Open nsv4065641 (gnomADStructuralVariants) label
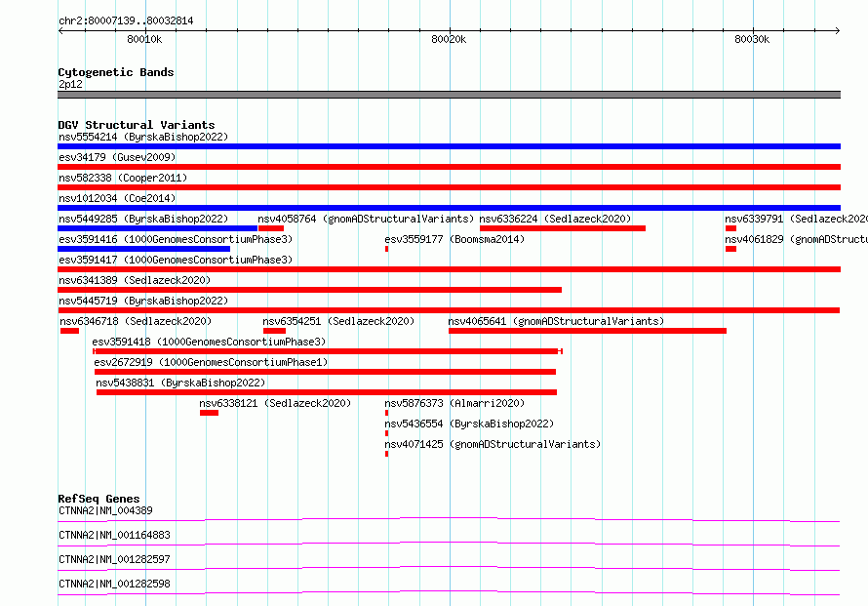Image resolution: width=868 pixels, height=606 pixels. tap(556, 321)
